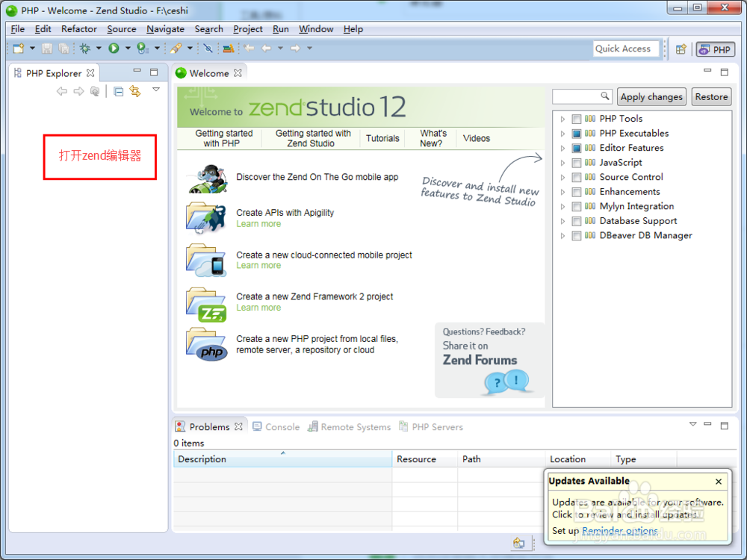Click the features search box

click(582, 96)
